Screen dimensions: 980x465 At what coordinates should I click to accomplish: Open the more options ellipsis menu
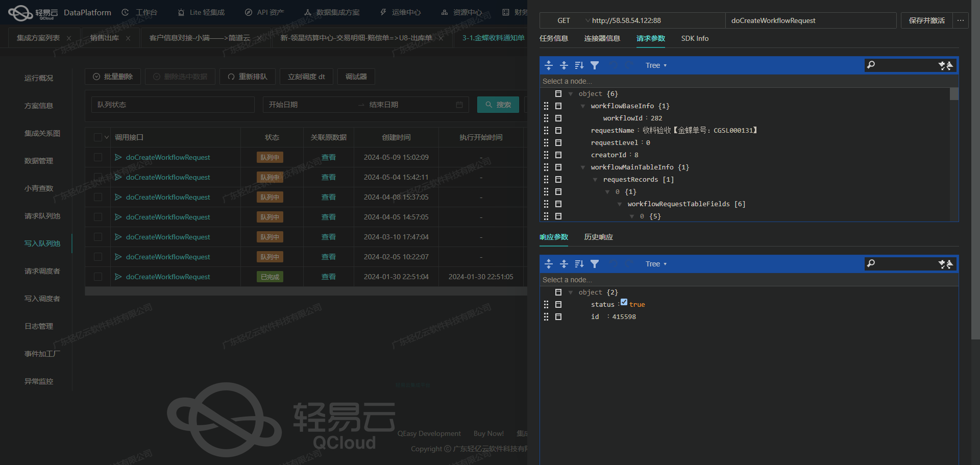[961, 20]
